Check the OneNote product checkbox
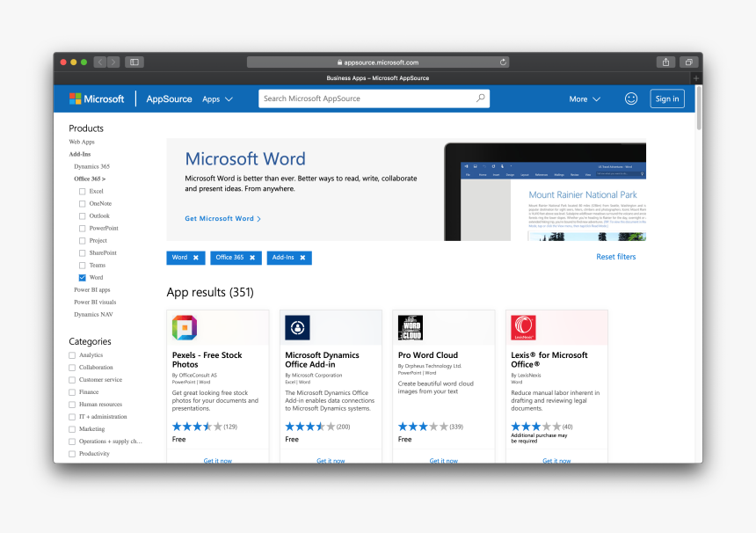 (83, 204)
